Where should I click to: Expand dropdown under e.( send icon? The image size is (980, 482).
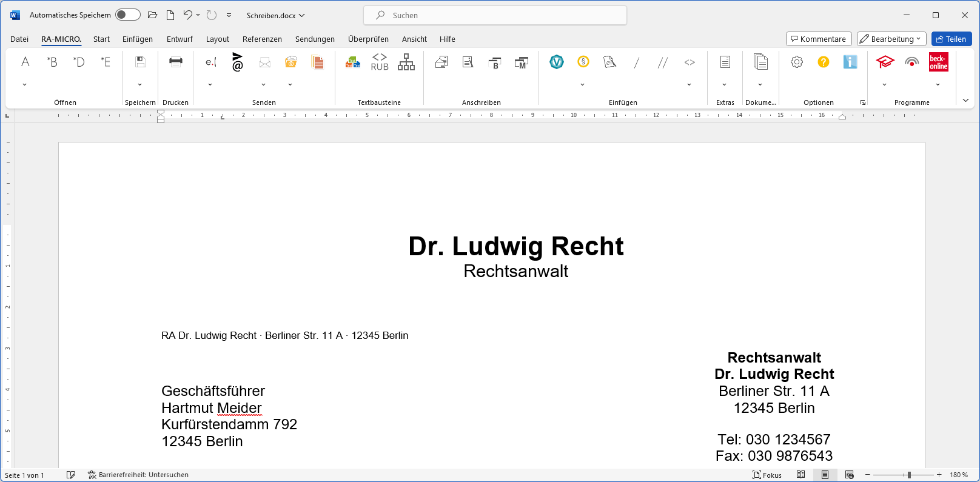click(x=210, y=84)
